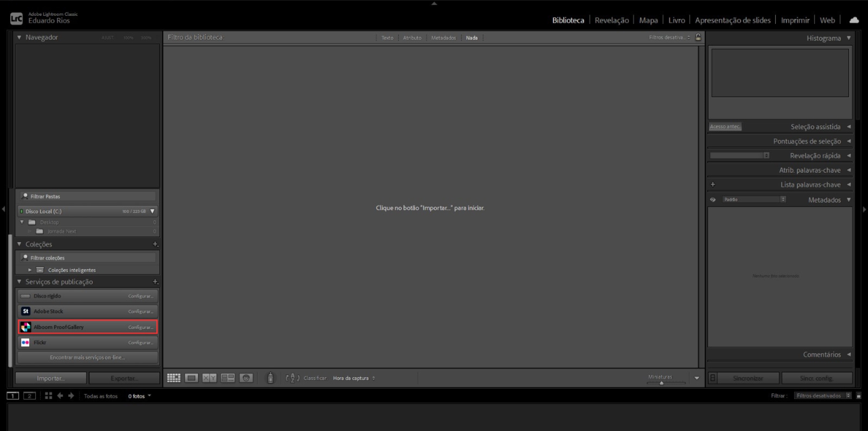
Task: Click the cloud sync status icon
Action: pos(854,20)
